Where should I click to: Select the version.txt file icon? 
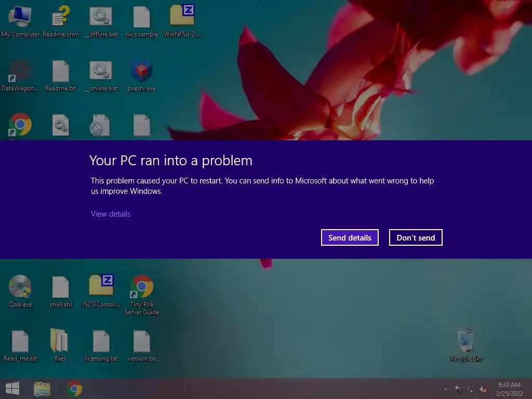point(142,345)
